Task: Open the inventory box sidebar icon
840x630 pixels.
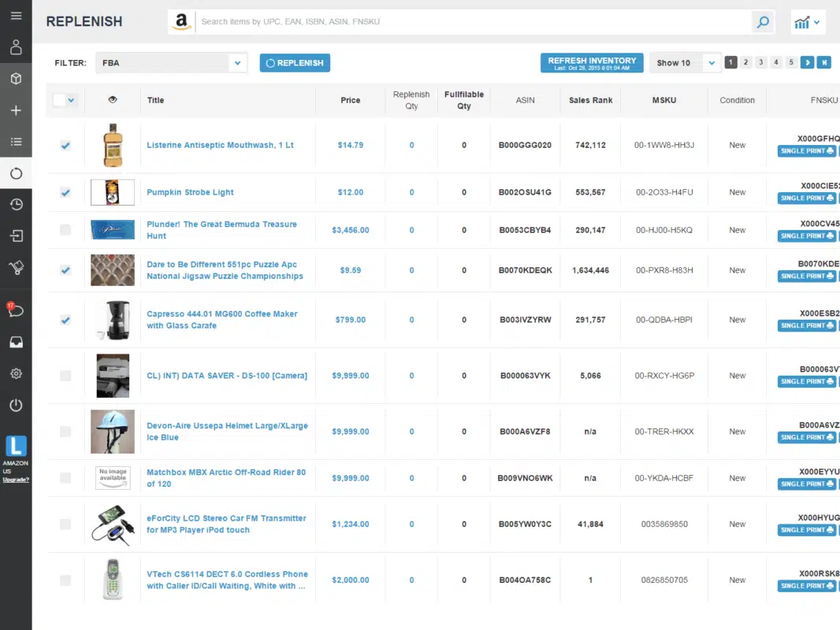Action: coord(16,79)
